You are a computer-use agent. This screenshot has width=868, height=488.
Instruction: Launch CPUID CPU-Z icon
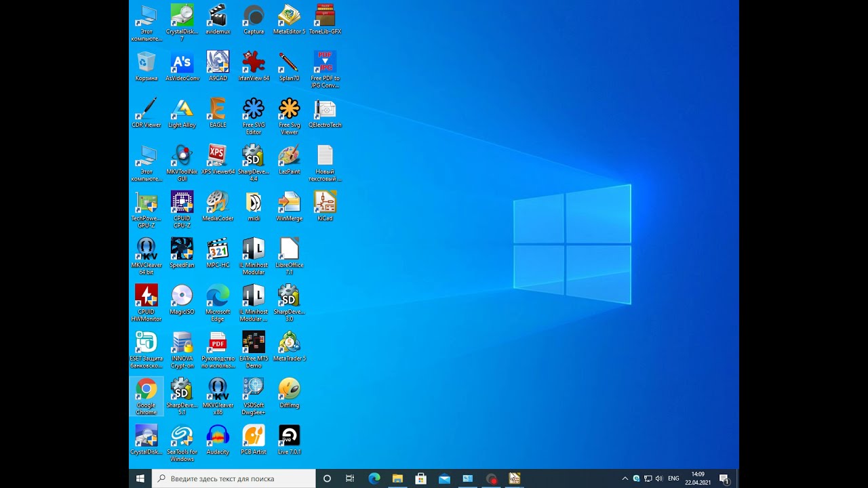(182, 210)
